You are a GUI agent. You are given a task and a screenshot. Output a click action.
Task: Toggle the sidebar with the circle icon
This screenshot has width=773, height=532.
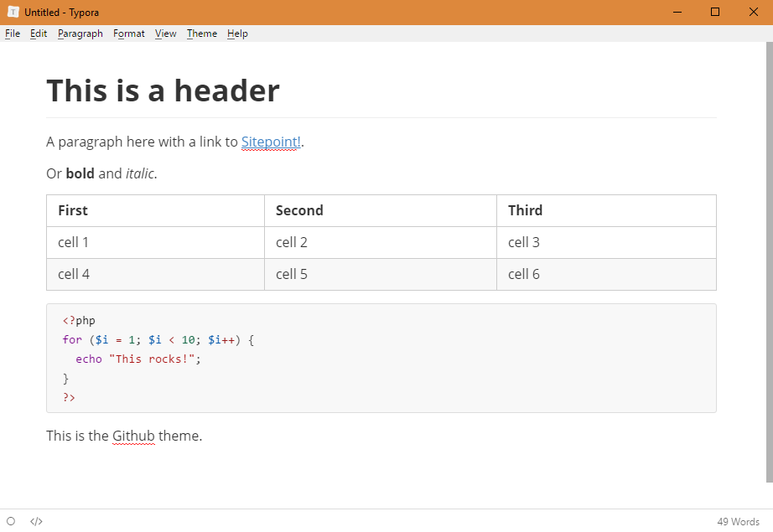tap(11, 521)
